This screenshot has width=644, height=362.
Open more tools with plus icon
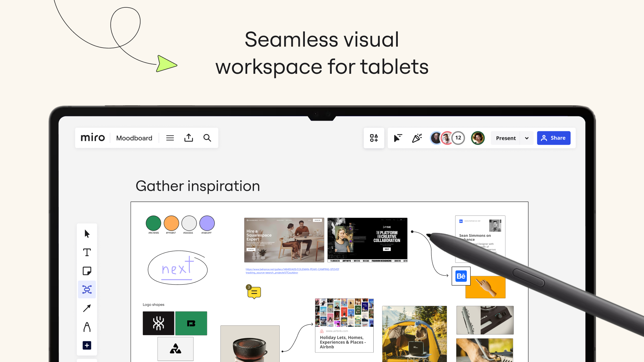[x=87, y=345]
